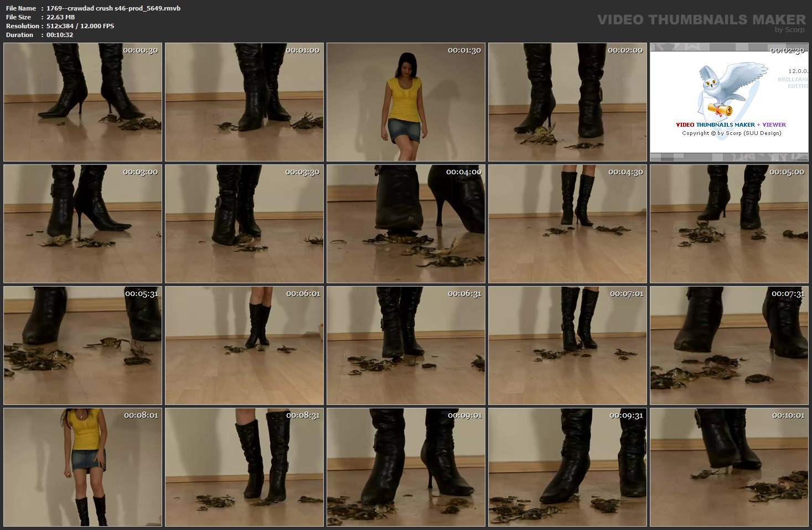Click the thumbnail timestamped 00:05:31

[83, 346]
